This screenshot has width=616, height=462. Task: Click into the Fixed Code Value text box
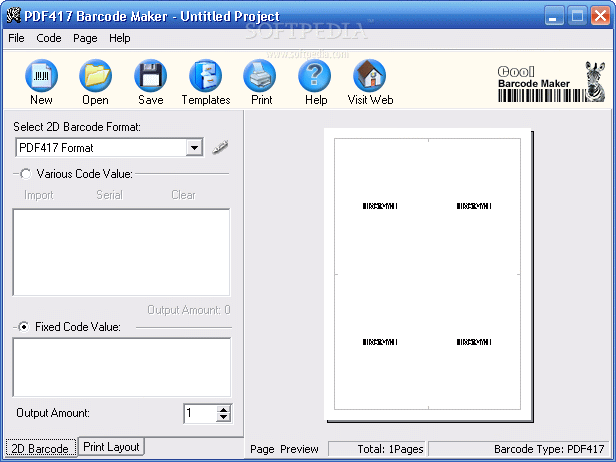(x=122, y=367)
